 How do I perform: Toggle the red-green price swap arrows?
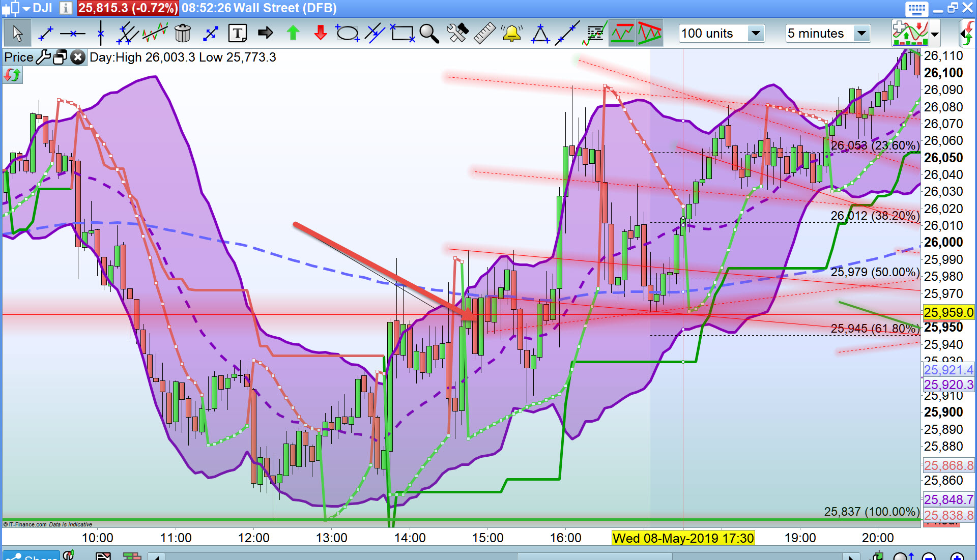click(12, 76)
